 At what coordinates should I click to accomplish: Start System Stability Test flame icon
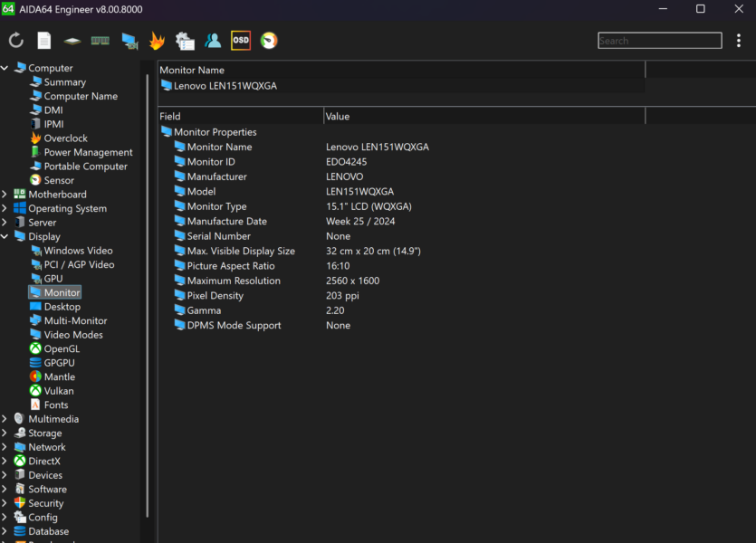[157, 41]
